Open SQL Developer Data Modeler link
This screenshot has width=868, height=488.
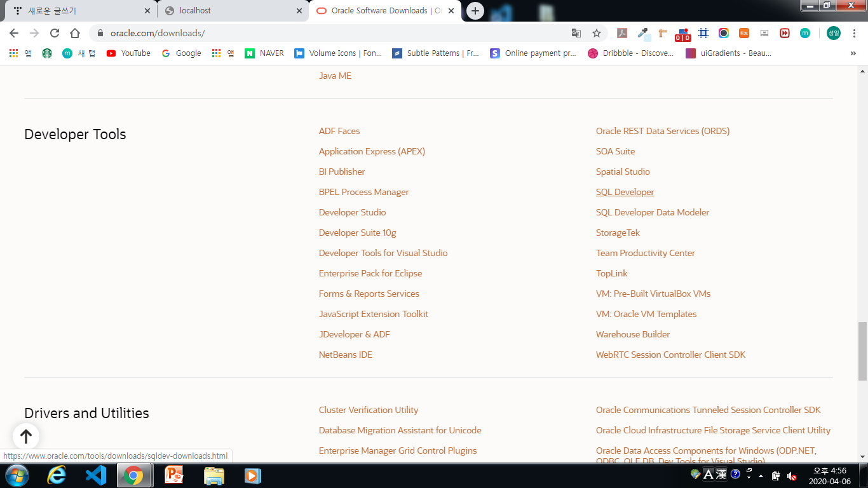click(x=653, y=212)
